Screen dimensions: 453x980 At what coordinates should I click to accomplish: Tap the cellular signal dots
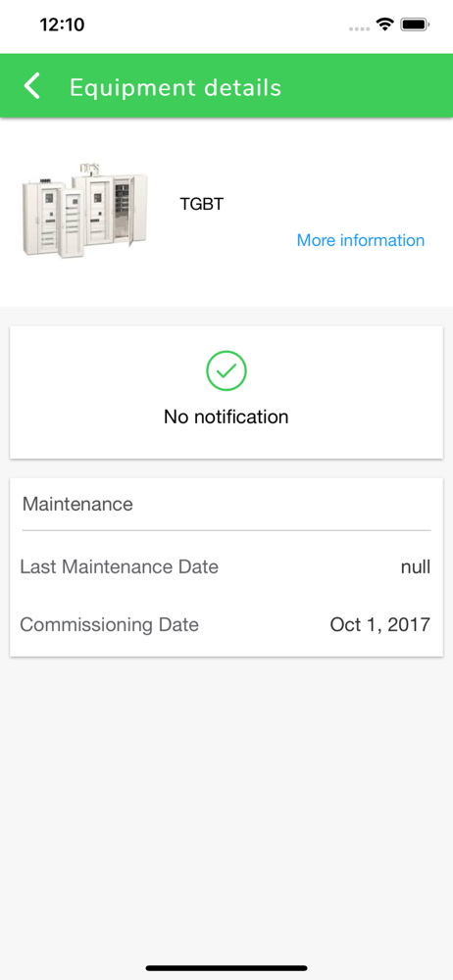(359, 28)
